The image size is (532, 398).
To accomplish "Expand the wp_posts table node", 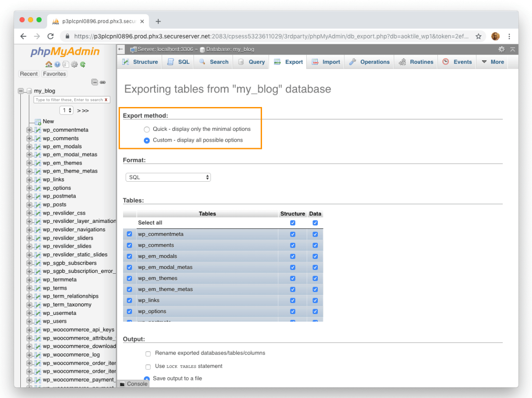I will (x=29, y=205).
